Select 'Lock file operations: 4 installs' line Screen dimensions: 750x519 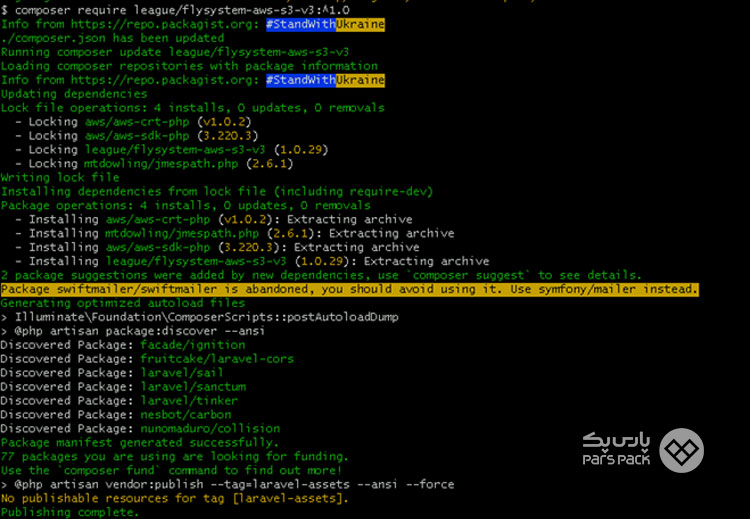(x=192, y=108)
